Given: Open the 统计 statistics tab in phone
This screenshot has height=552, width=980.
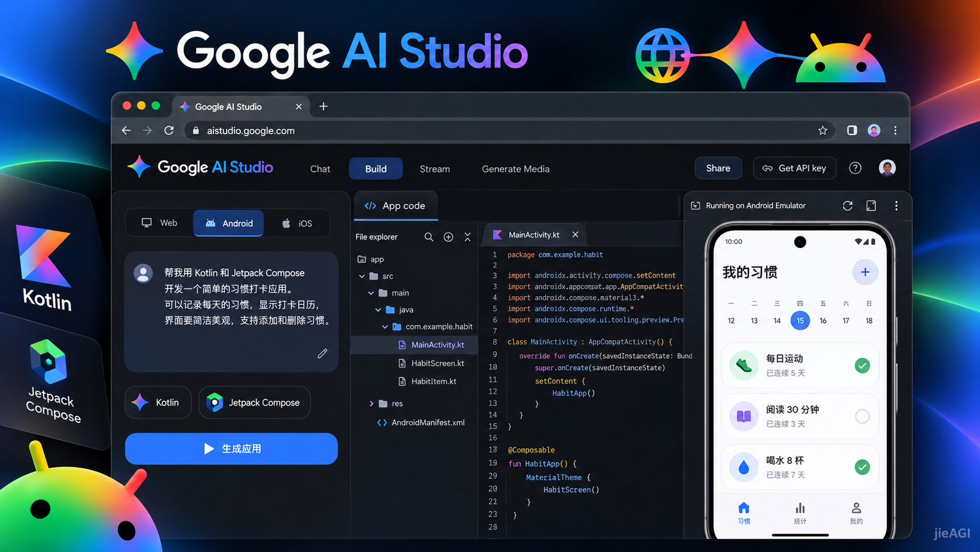Looking at the screenshot, I should click(800, 513).
